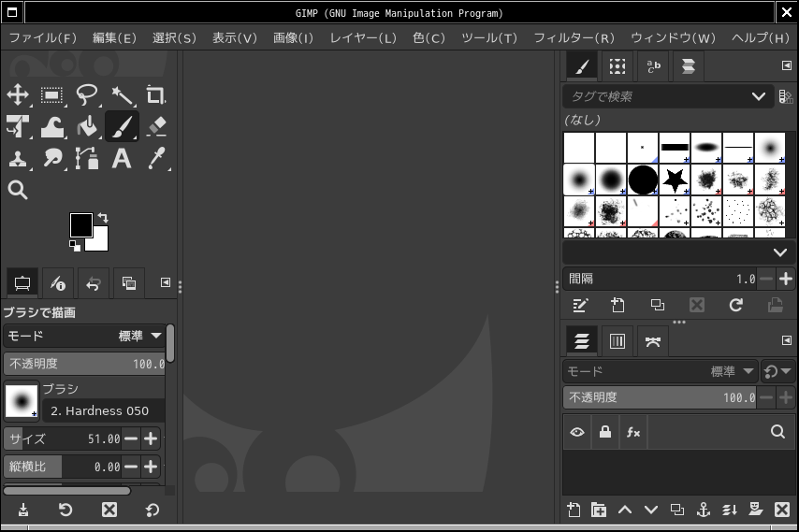Image resolution: width=799 pixels, height=532 pixels.
Task: Toggle the layers visibility eye header
Action: click(x=577, y=432)
